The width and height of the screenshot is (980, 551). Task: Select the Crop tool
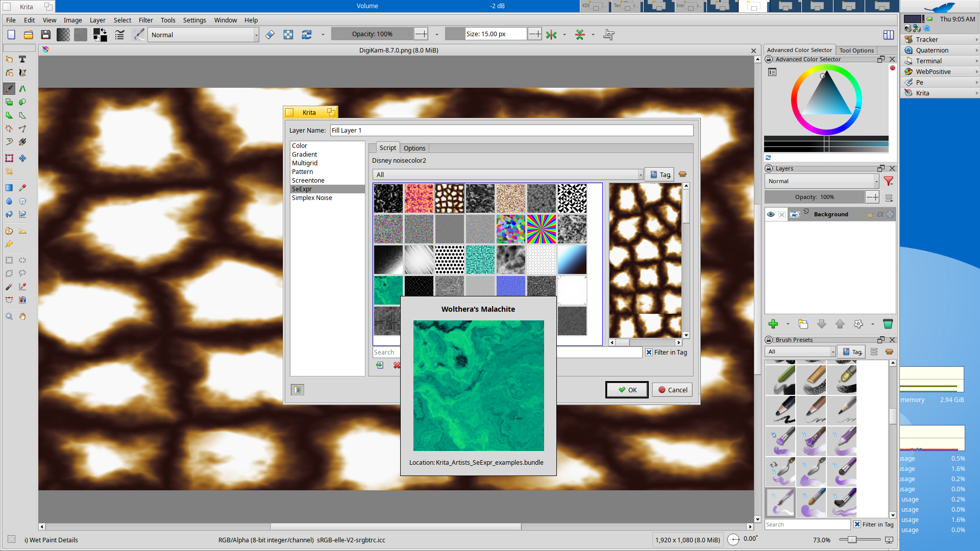[x=9, y=172]
